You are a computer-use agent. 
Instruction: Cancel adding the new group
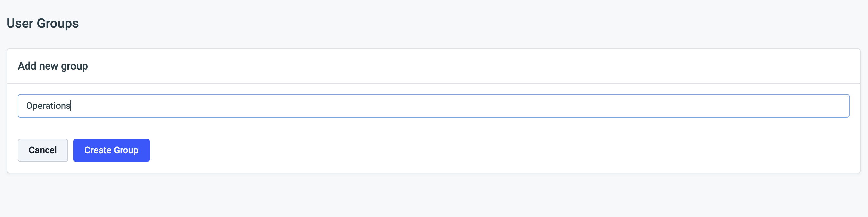(43, 150)
